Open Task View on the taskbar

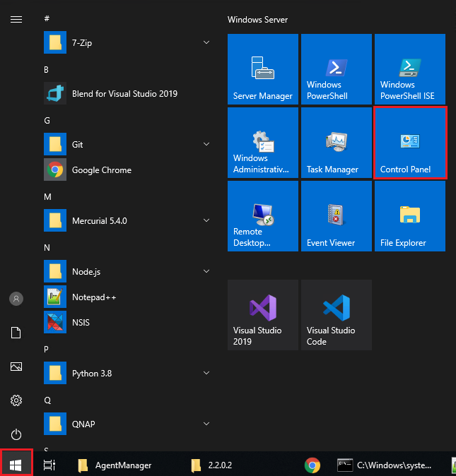49,465
